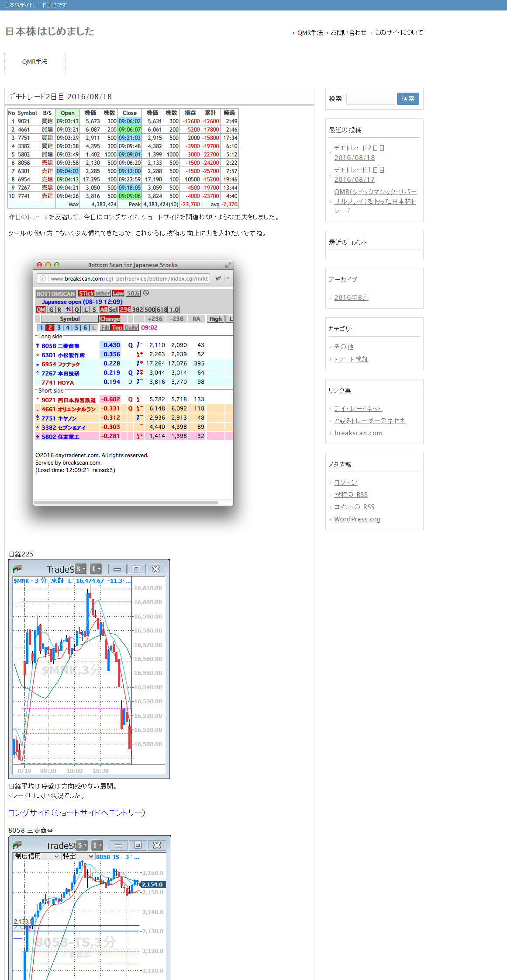Click the trend arrow icon left of 8058 三菱商事
This screenshot has height=980, width=507.
(x=38, y=345)
